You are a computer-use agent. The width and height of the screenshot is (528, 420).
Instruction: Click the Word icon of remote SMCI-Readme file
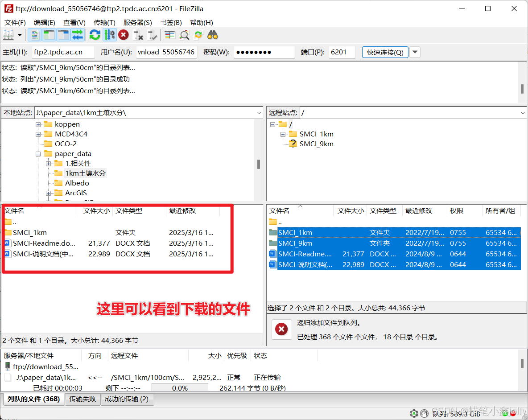(272, 254)
